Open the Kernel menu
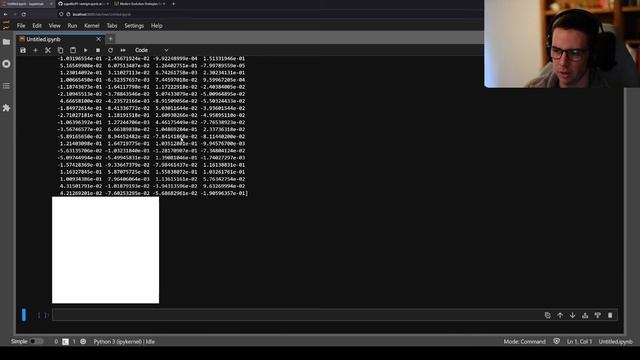The height and width of the screenshot is (360, 640). point(91,26)
